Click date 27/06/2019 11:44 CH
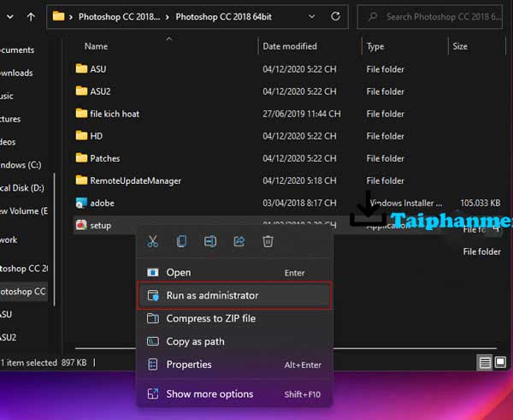 click(x=301, y=114)
